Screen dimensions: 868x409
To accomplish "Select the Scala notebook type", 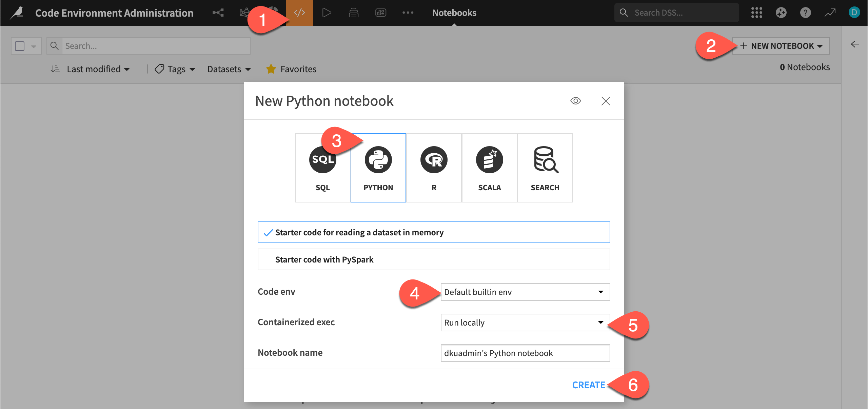I will 489,168.
